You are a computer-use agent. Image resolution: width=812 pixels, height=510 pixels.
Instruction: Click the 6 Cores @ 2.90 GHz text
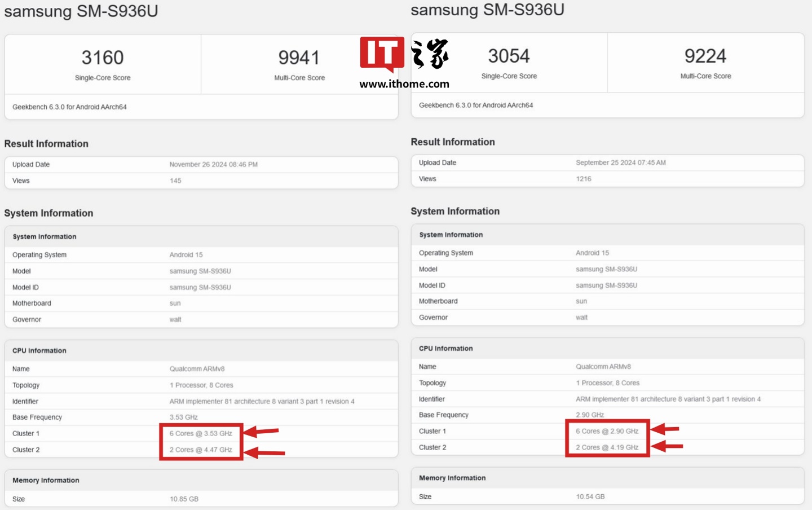click(607, 431)
